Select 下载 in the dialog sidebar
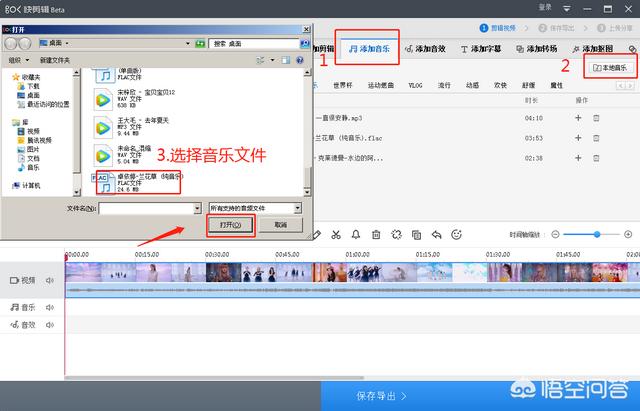This screenshot has height=411, width=640. (29, 86)
